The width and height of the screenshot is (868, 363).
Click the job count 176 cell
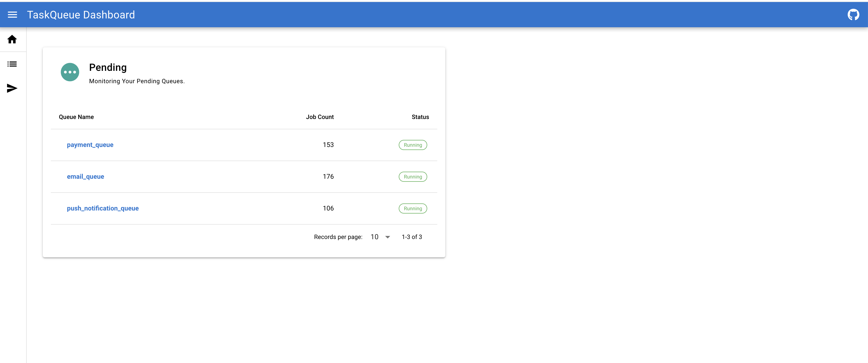(328, 176)
